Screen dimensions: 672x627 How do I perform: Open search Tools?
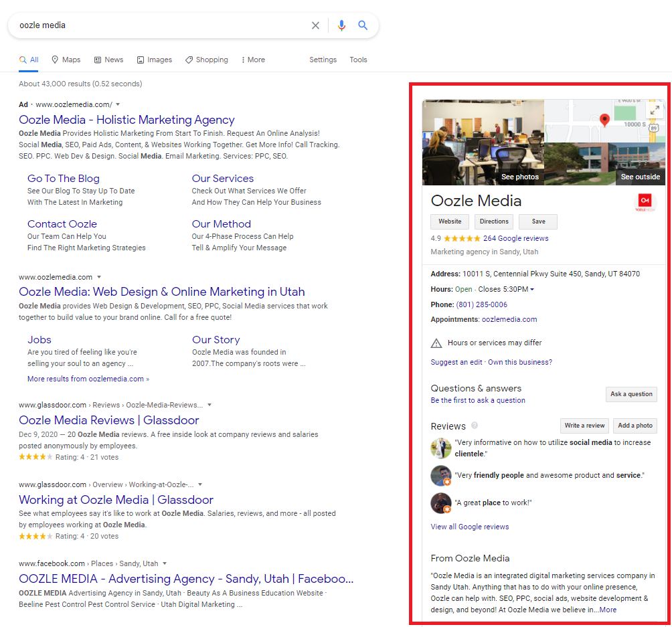pyautogui.click(x=358, y=60)
